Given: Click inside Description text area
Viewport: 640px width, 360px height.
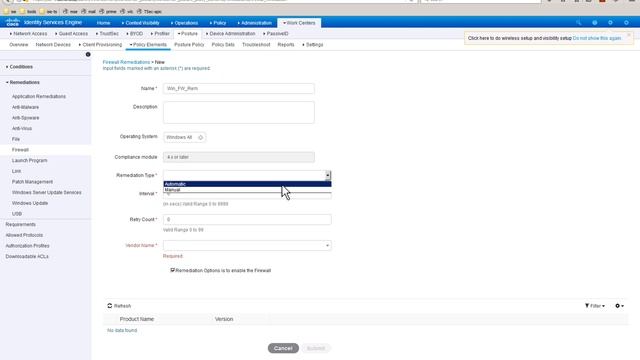Looking at the screenshot, I should [x=239, y=112].
